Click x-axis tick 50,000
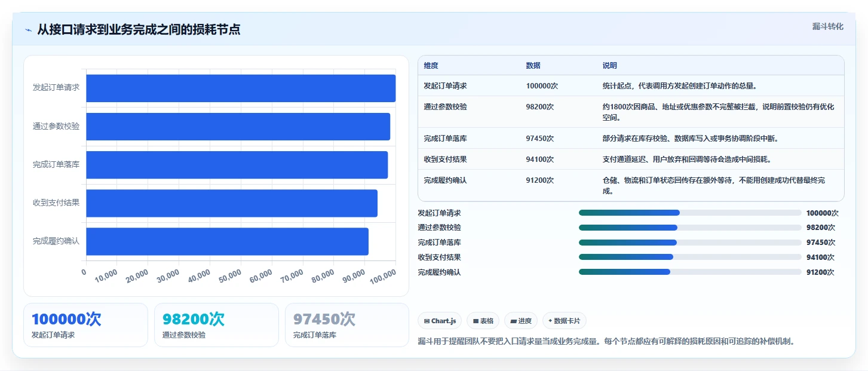 pos(229,276)
